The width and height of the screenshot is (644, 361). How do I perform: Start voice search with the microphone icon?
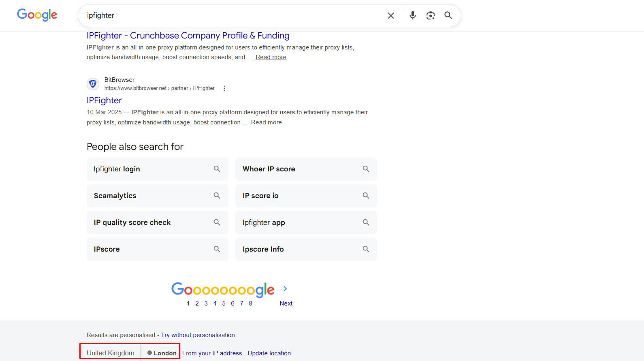[413, 15]
